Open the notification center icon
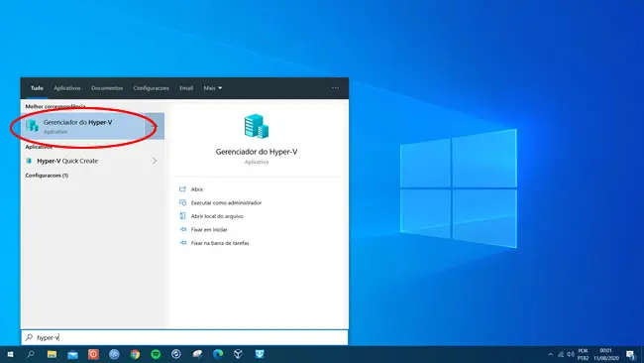Screen dimensions: 644x363 tap(631, 354)
